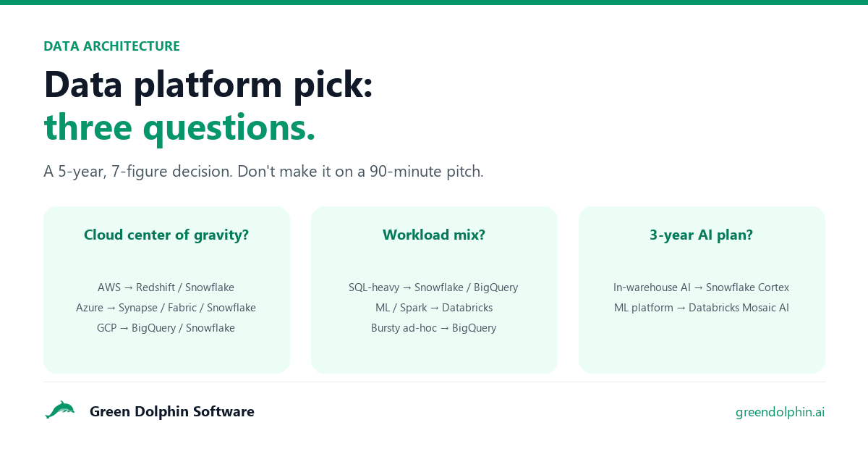Click the Azure → Synapse / Fabric line

click(166, 308)
